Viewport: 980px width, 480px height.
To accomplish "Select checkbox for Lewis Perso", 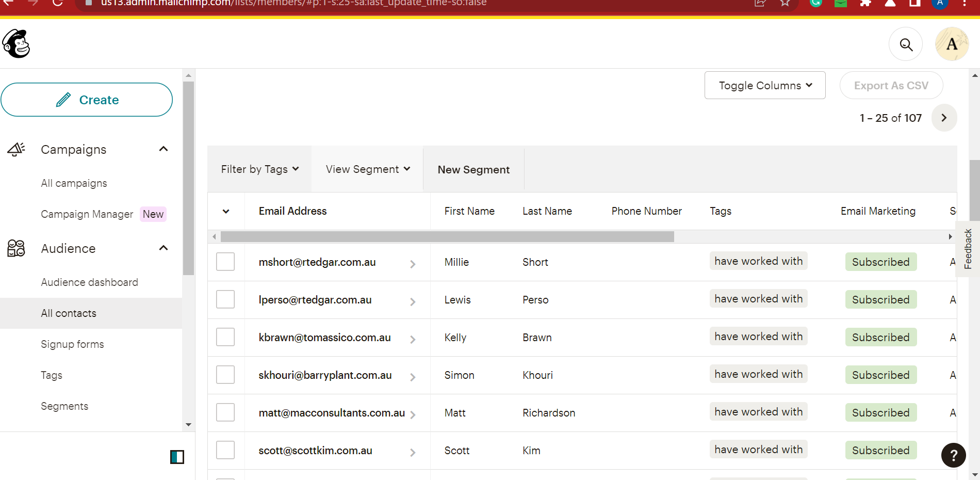I will (225, 299).
